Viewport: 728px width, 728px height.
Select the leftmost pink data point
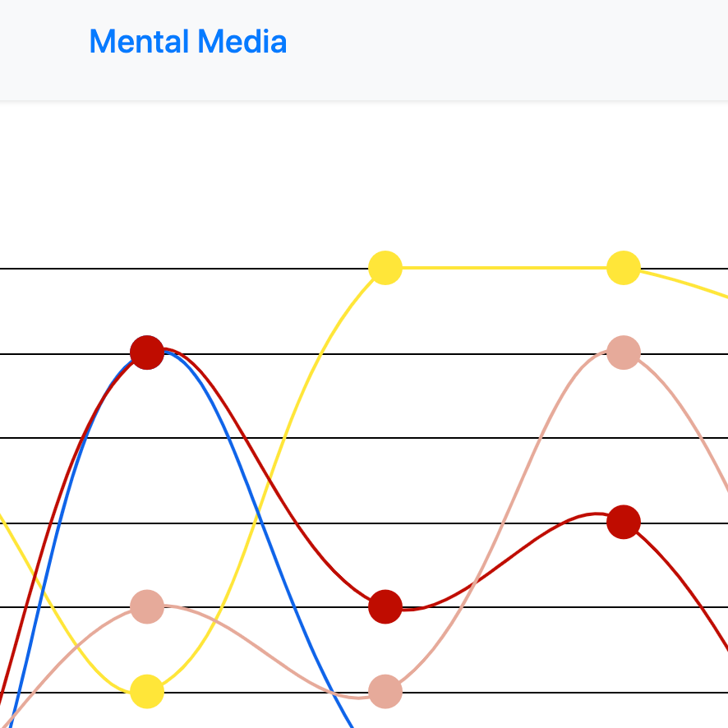[147, 607]
